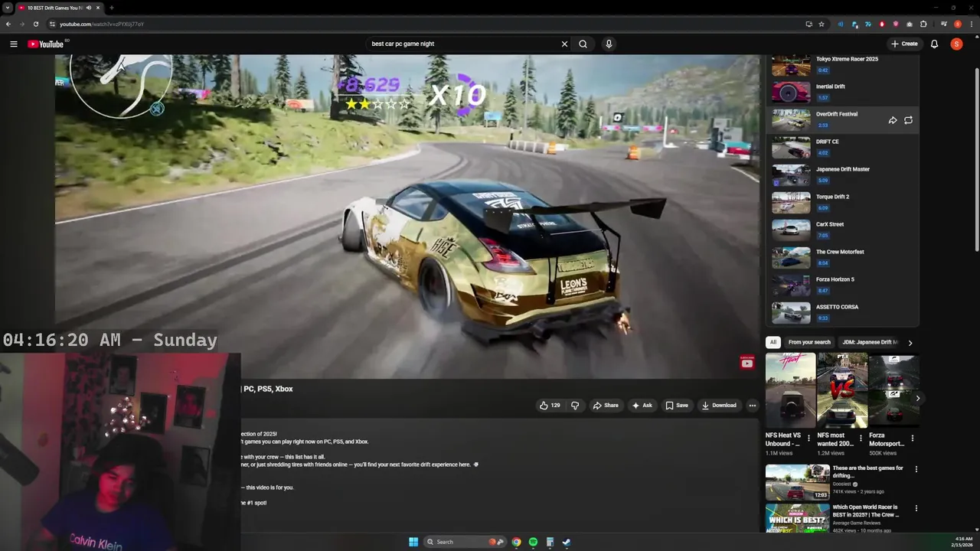This screenshot has width=980, height=551.
Task: Jump to The Crew Motorfest chapter
Action: [842, 258]
